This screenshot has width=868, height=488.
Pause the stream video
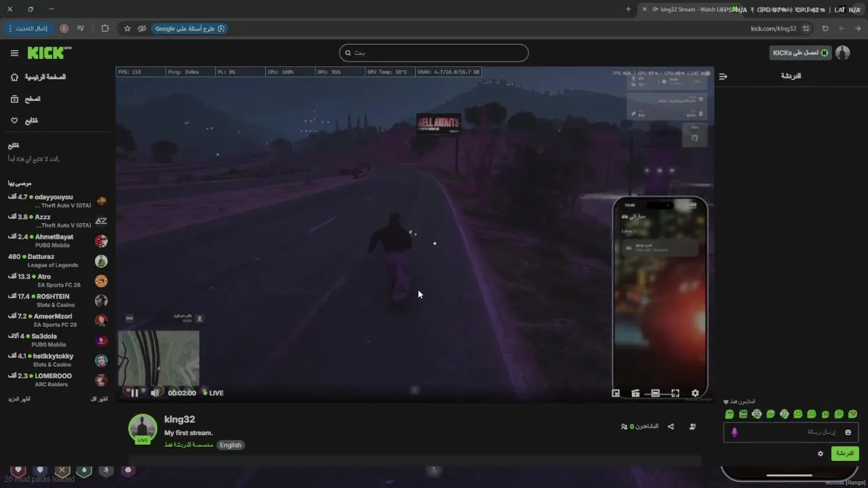134,393
